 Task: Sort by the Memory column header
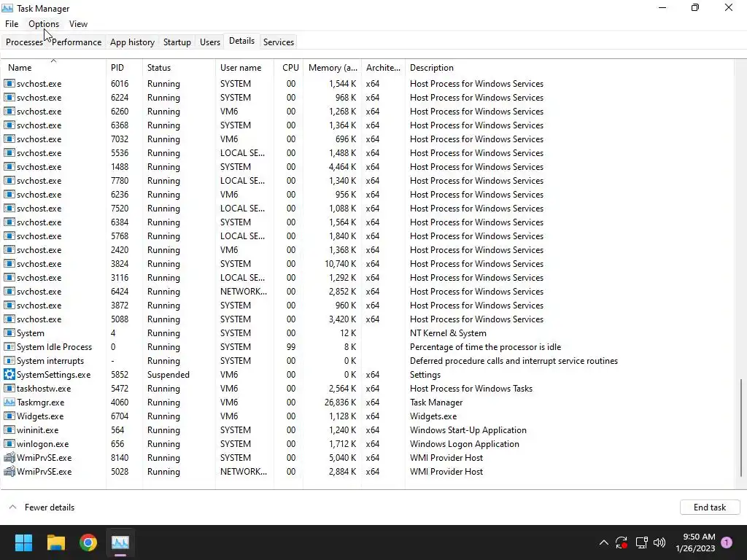(x=333, y=68)
